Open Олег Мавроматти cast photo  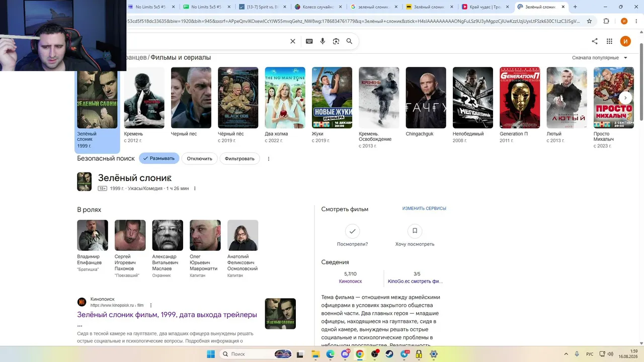(205, 235)
